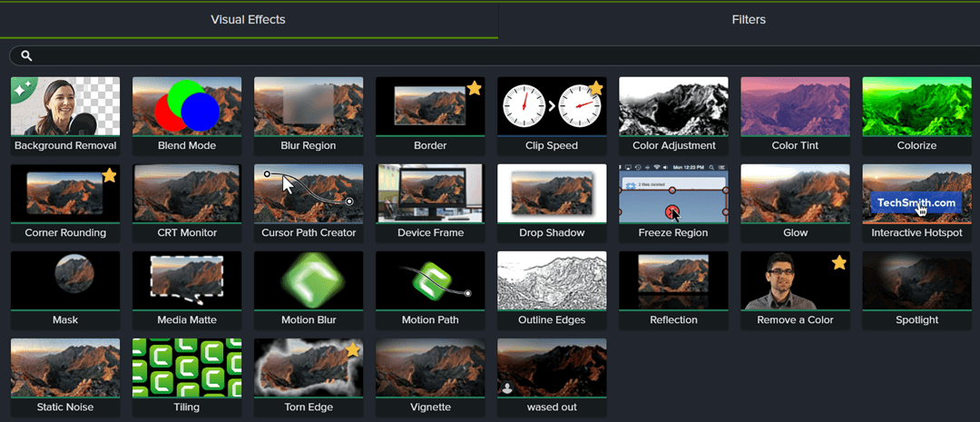The height and width of the screenshot is (422, 980).
Task: Select the Outline Edges effect thumbnail
Action: point(552,280)
